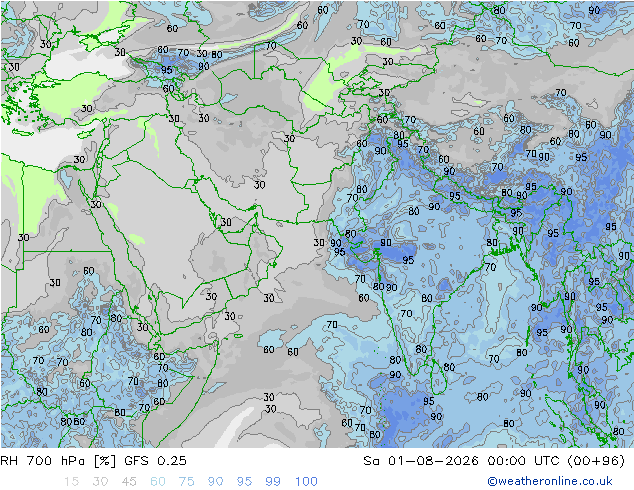Viewport: 634px width, 490px height.
Task: Choose legend value 95 in color scale
Action: tap(244, 481)
